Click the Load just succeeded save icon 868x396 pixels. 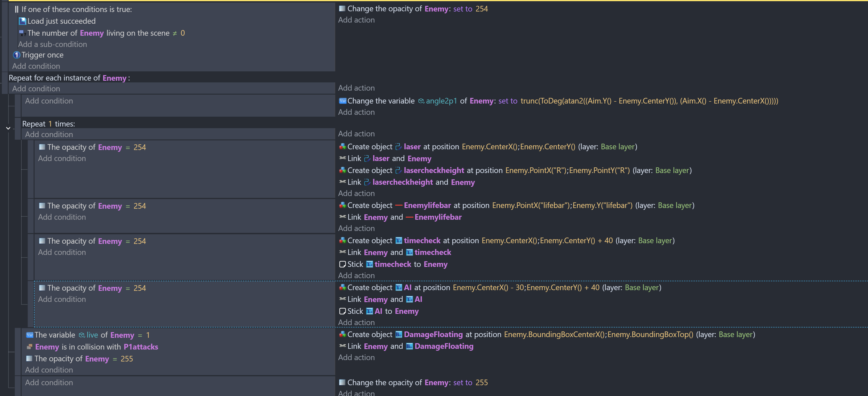[22, 21]
